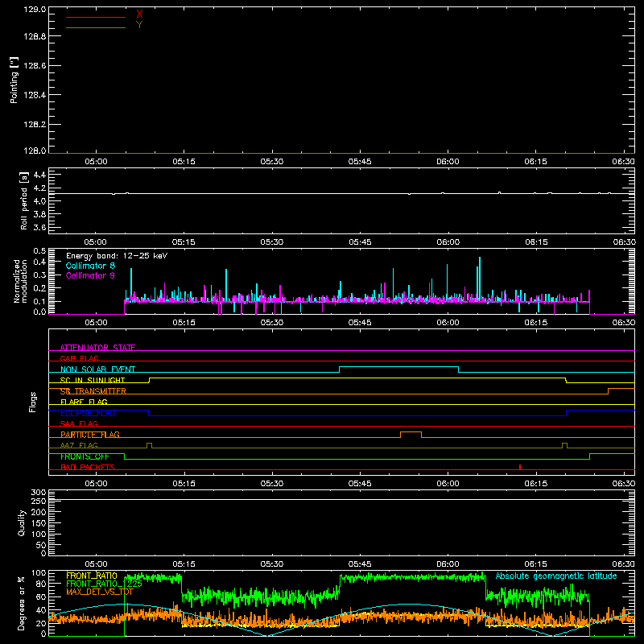The width and height of the screenshot is (644, 644).
Task: Select the ATTENUATOR_STATE flag label
Action: coord(97,348)
